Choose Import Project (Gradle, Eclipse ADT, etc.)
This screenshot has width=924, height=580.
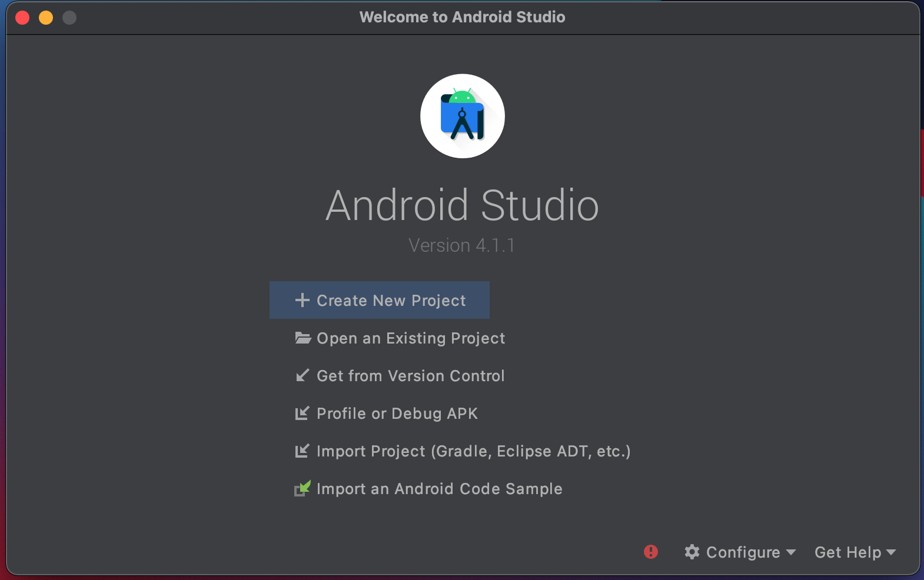coord(473,451)
